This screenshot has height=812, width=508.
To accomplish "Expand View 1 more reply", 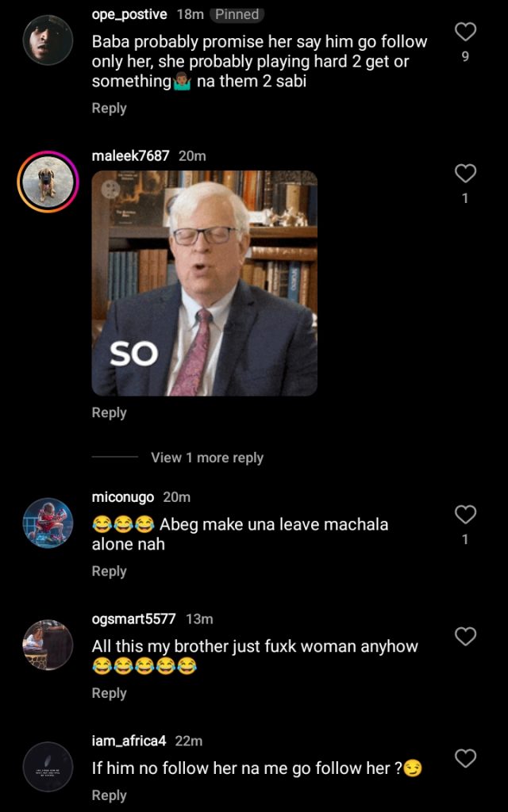I will click(207, 458).
